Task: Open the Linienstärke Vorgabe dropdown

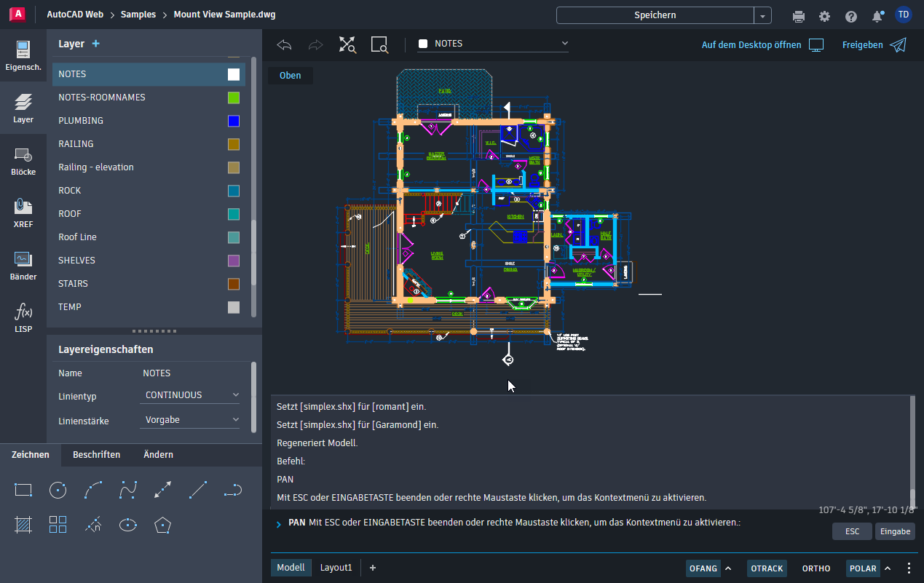Action: click(189, 420)
